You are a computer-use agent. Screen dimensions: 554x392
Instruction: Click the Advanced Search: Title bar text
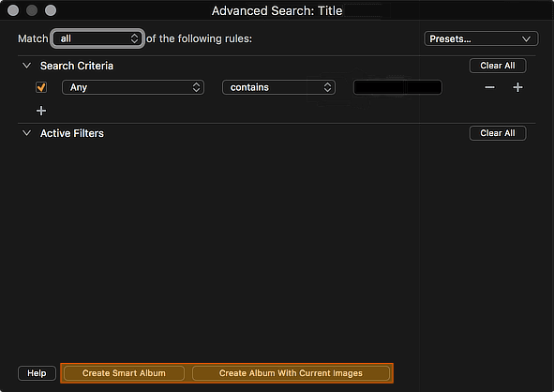pos(277,10)
